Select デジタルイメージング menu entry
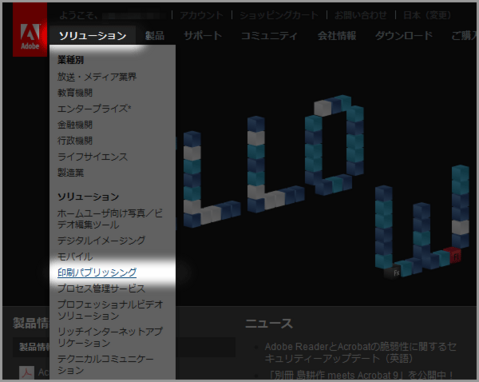479x382 pixels. click(x=101, y=240)
